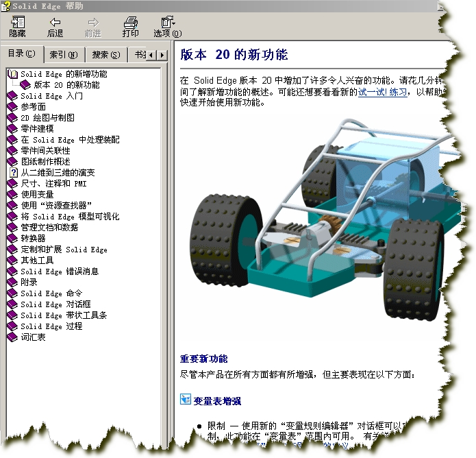
Task: Select the topic '版本 20 的新功能' in tree
Action: click(x=66, y=85)
